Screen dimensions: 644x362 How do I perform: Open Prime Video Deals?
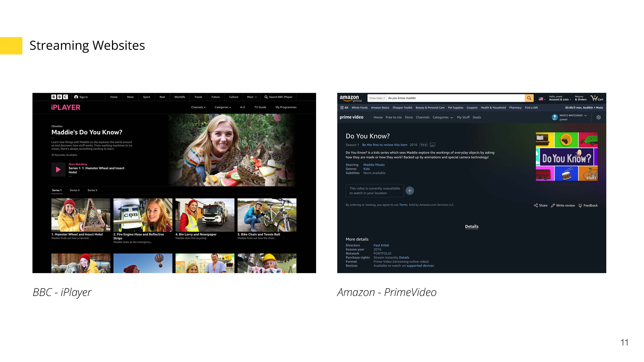point(477,117)
